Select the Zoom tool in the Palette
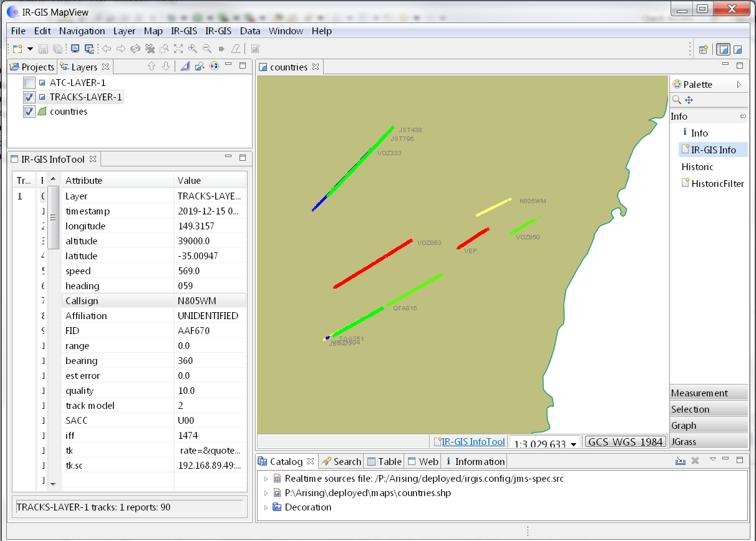Image resolution: width=756 pixels, height=541 pixels. click(677, 100)
